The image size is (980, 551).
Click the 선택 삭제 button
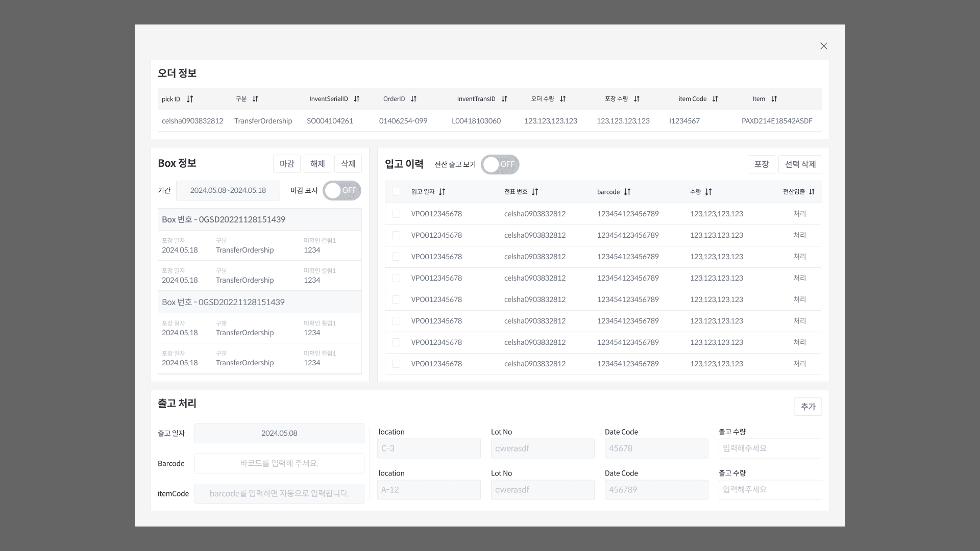[x=800, y=164]
